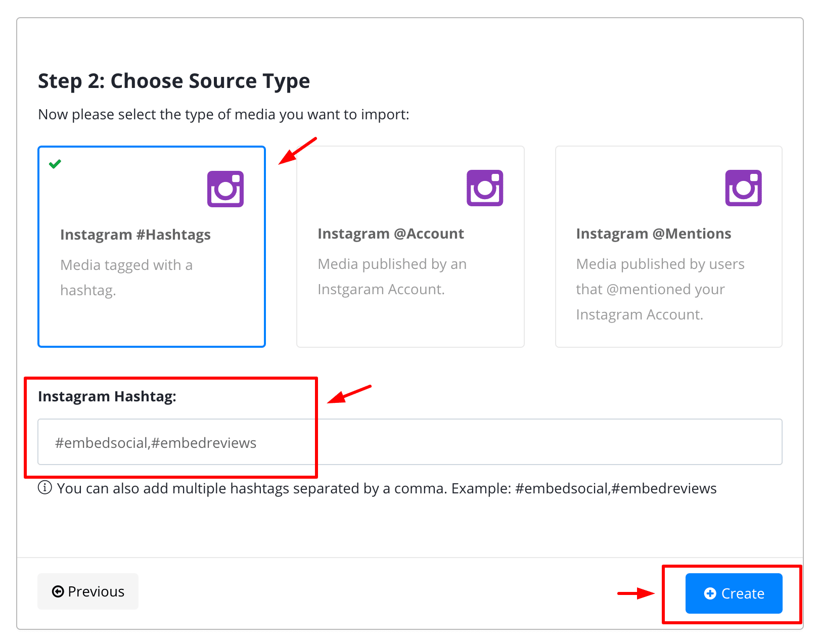The width and height of the screenshot is (818, 644).
Task: Click the green checkmark on the Hashtags card
Action: coord(55,164)
